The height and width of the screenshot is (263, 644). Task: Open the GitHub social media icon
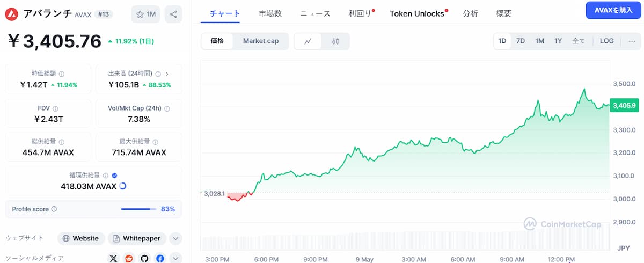tap(144, 259)
